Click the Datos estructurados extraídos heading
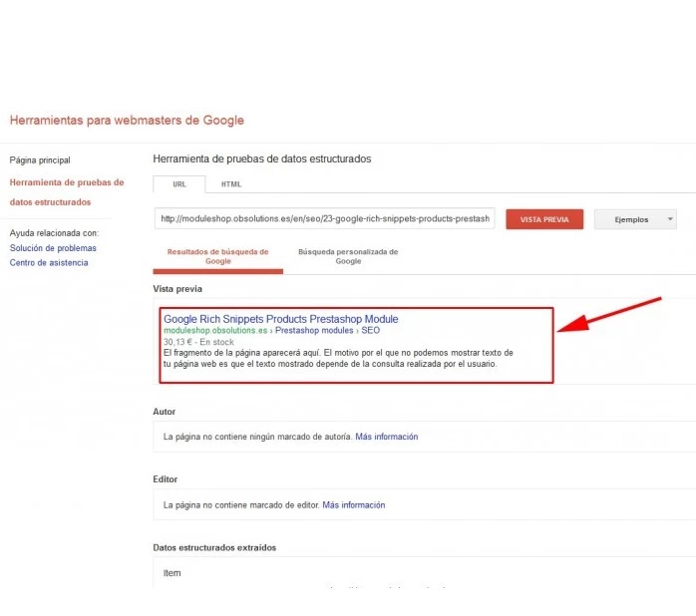This screenshot has height=616, width=696. [x=214, y=547]
